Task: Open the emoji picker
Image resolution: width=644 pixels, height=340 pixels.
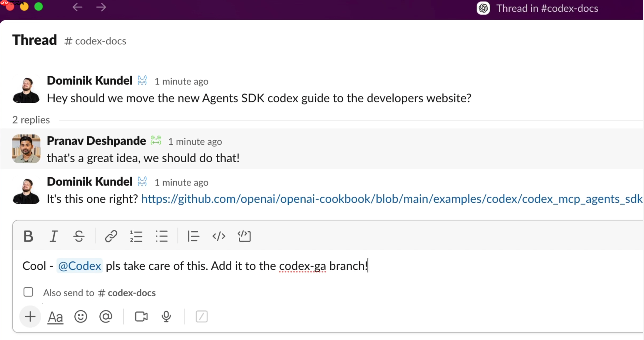Action: pyautogui.click(x=80, y=317)
